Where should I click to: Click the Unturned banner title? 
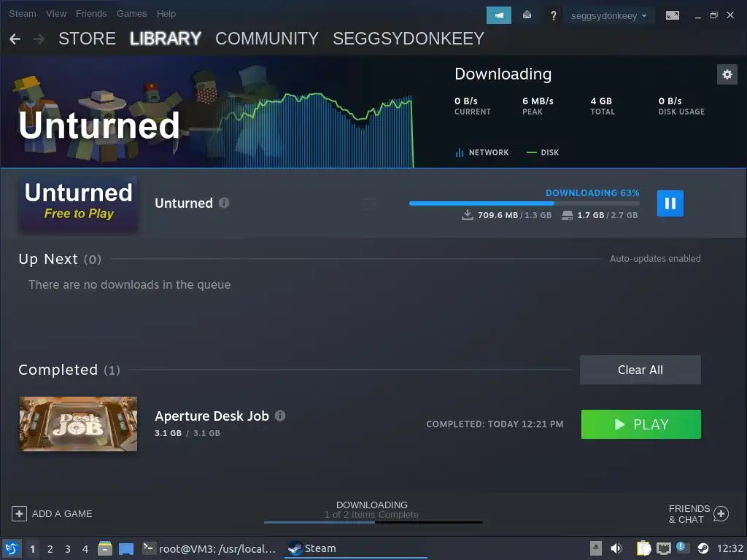[99, 125]
